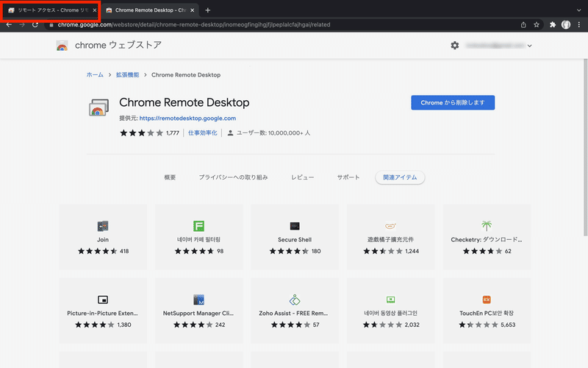Close the リモート アクセス tab
This screenshot has height=368, width=588.
pos(95,10)
